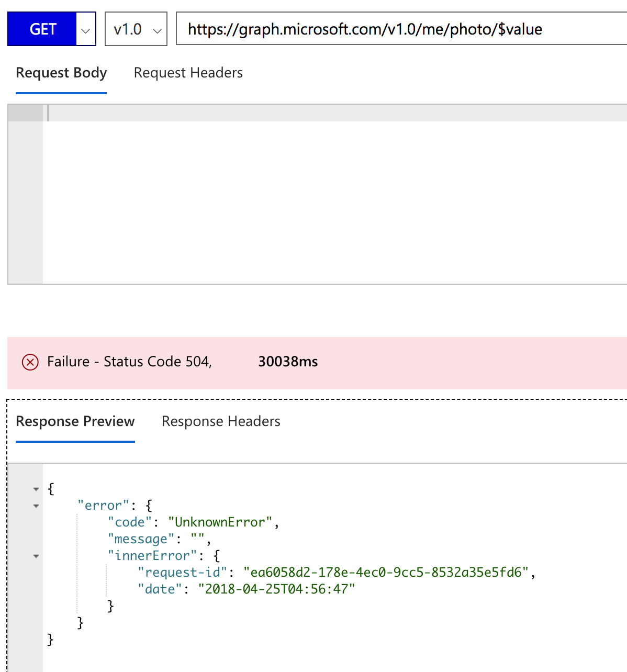Click the "message" key in response

pos(141,539)
